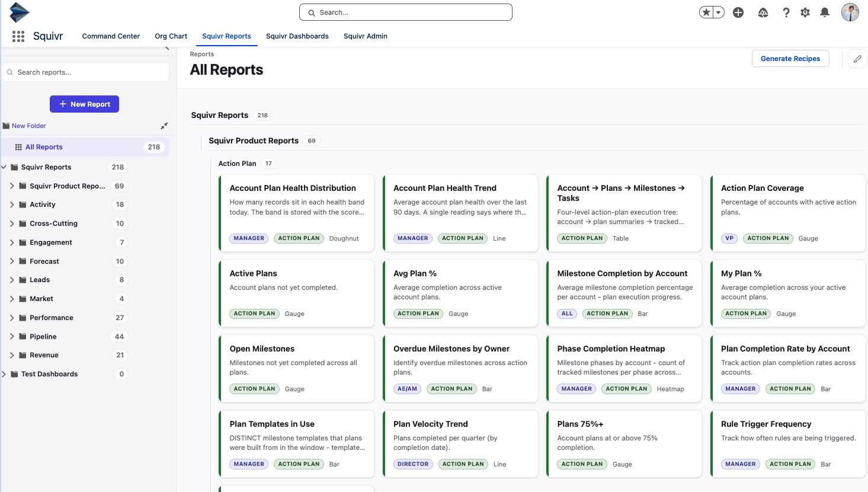Screen dimensions: 868x492
Task: Expand the Activity folder
Action: [12, 205]
